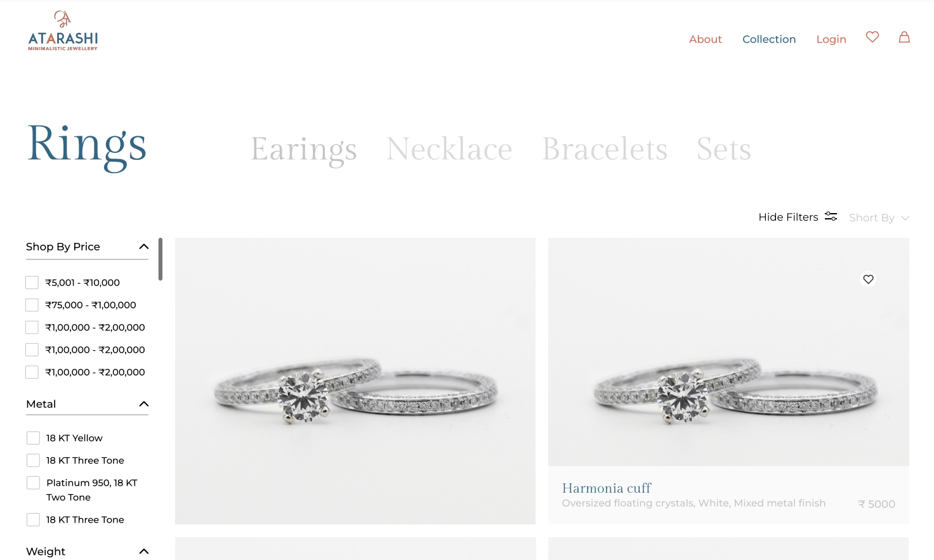Check the ₹5,001 - ₹10,000 price filter
The width and height of the screenshot is (934, 560).
tap(32, 283)
